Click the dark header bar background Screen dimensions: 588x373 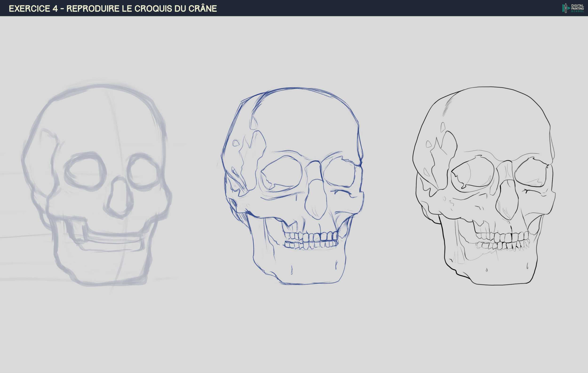tap(366, 8)
